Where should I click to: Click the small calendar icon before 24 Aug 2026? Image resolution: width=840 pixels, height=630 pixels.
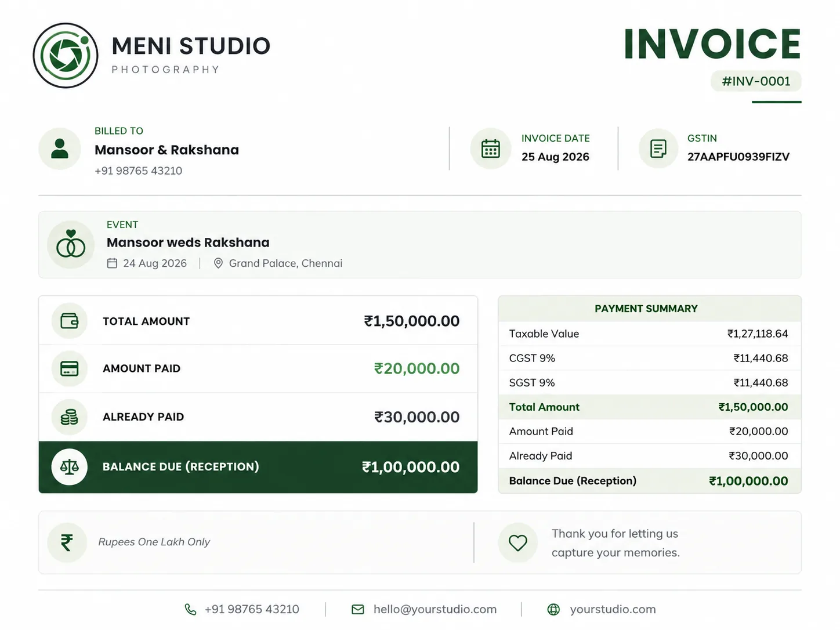112,263
